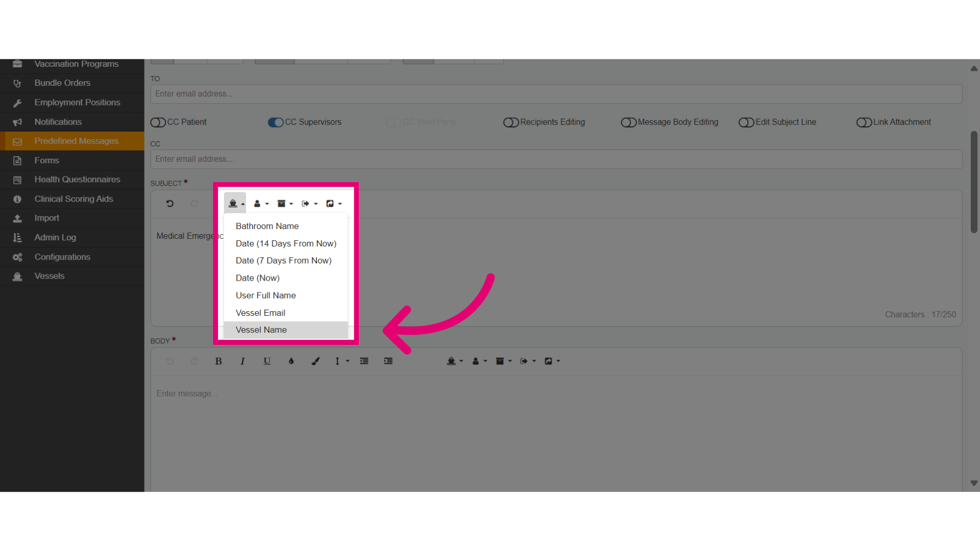Insert Date (Now) variable
The image size is (980, 551).
(x=286, y=278)
